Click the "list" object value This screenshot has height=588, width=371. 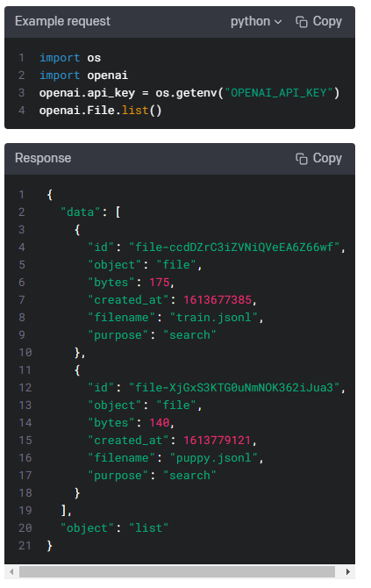pyautogui.click(x=148, y=528)
